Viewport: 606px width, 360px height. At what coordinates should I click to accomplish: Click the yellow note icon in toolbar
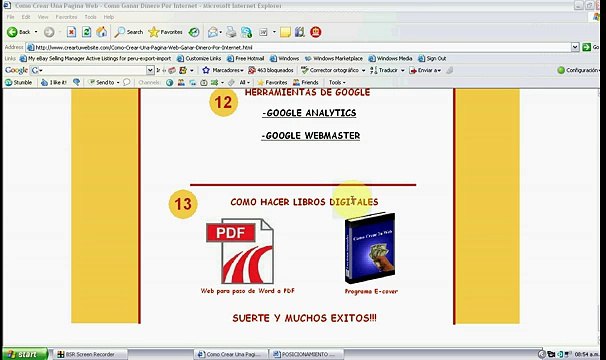[285, 32]
